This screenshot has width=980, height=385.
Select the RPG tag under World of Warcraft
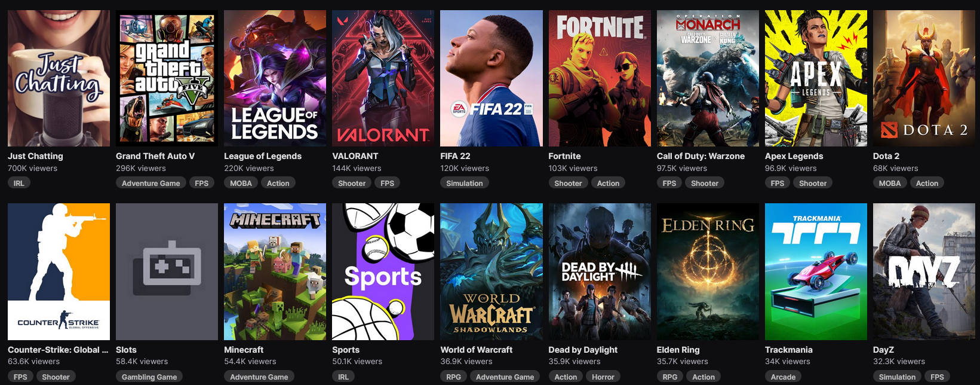pos(453,377)
